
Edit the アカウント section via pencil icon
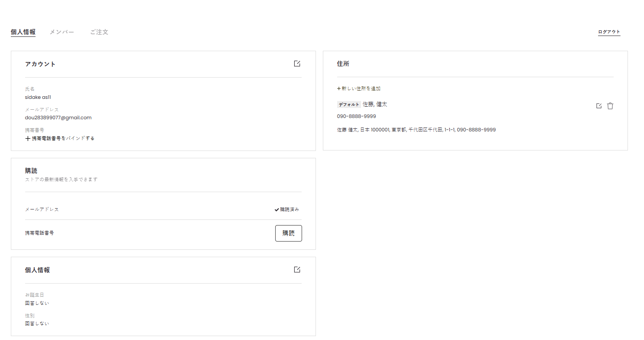(x=297, y=64)
